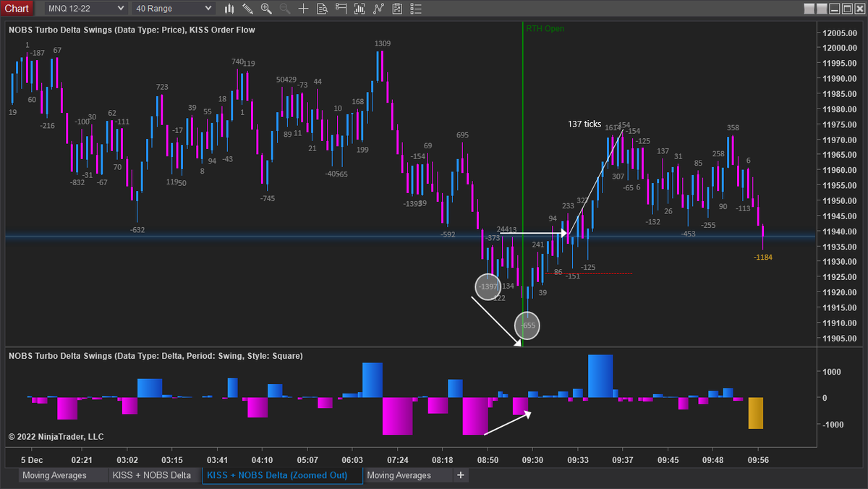Click the zoom in magnifier icon
Viewport: 868px width, 489px height.
click(x=266, y=9)
